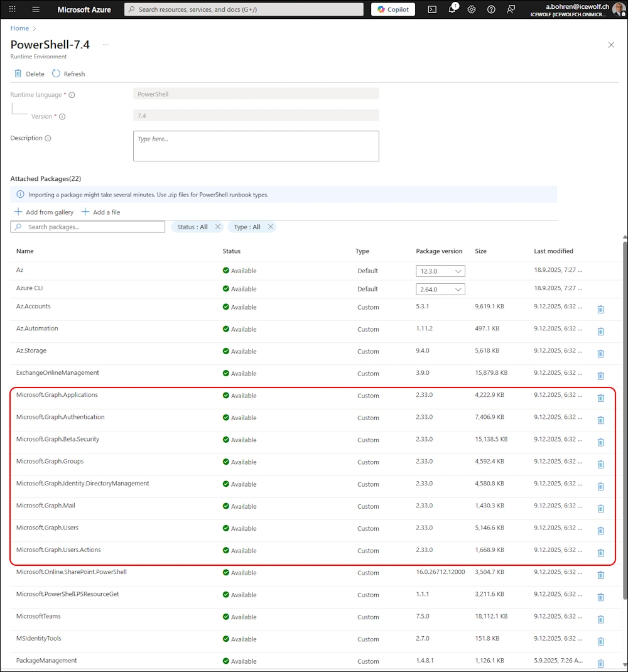Click Add from gallery
The width and height of the screenshot is (628, 672).
pyautogui.click(x=44, y=212)
